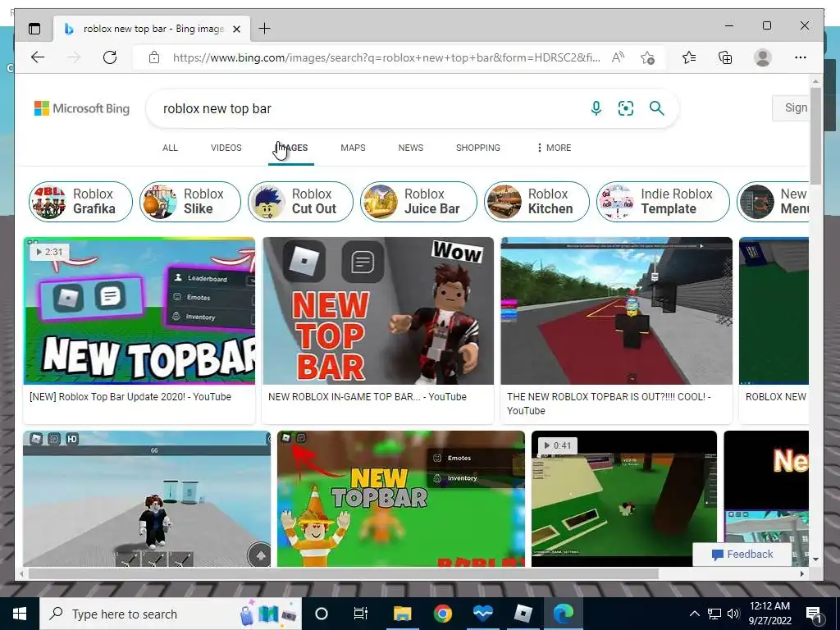The width and height of the screenshot is (840, 630).
Task: Run search with magnifier icon
Action: coord(657,108)
